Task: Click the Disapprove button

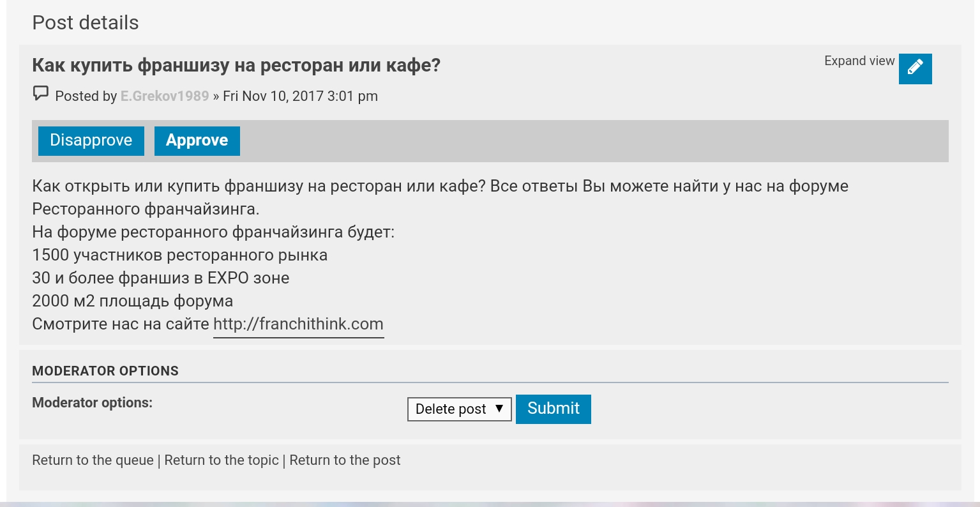Action: [x=91, y=140]
